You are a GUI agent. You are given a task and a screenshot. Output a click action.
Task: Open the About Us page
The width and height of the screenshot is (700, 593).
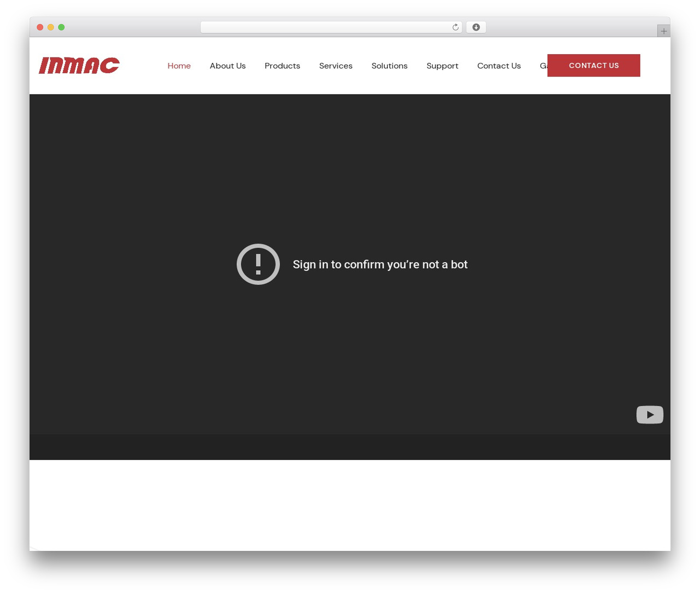[x=227, y=66]
